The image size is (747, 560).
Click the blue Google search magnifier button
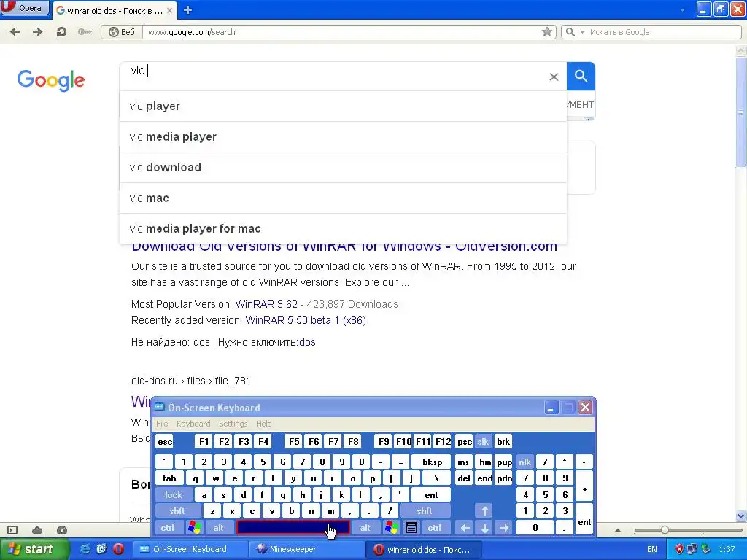[x=581, y=76]
